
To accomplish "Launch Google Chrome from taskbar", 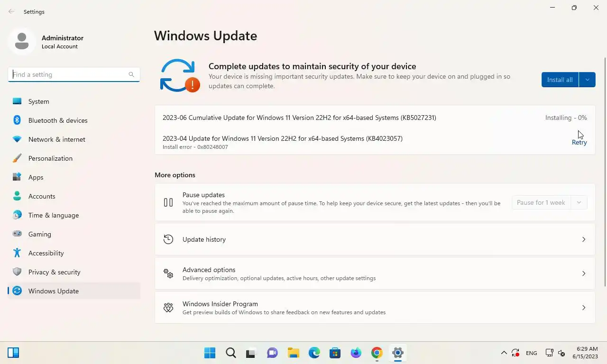I will click(x=377, y=353).
